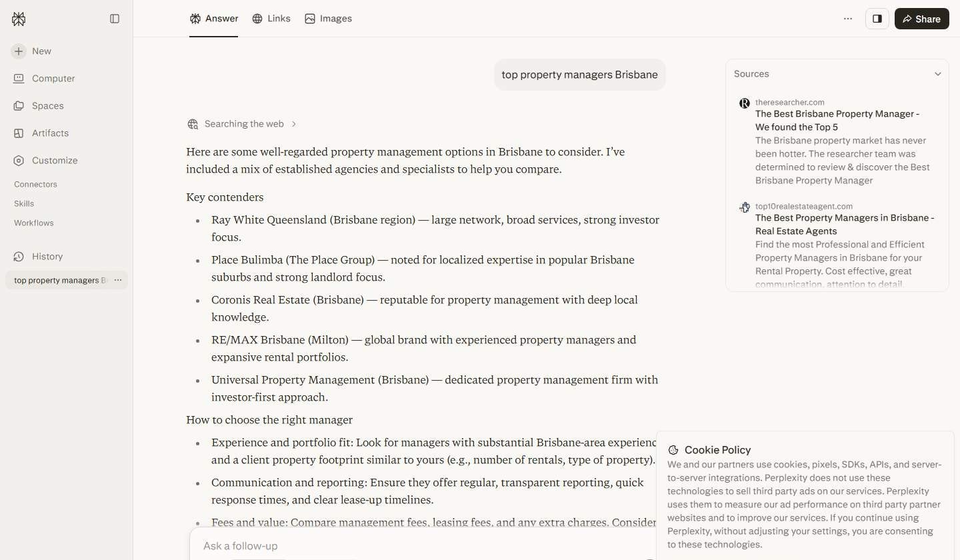This screenshot has height=560, width=960.
Task: Select 'top property managers' history thread
Action: pyautogui.click(x=60, y=280)
